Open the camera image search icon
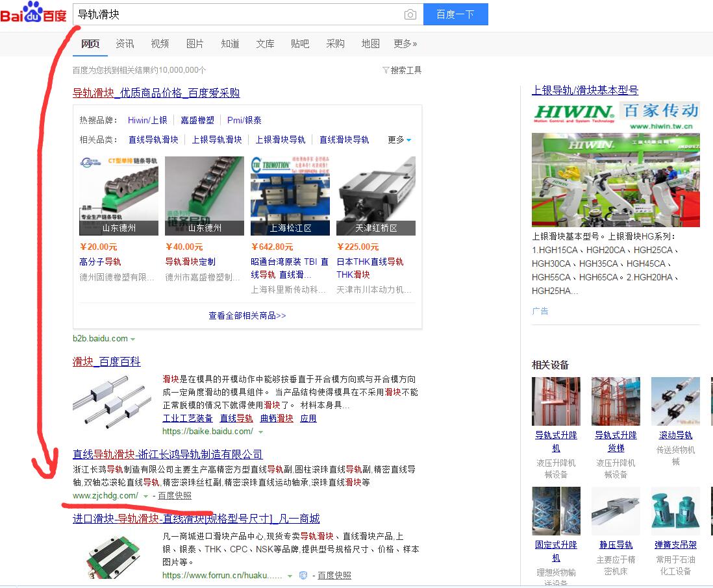The height and width of the screenshot is (588, 713). click(x=410, y=14)
